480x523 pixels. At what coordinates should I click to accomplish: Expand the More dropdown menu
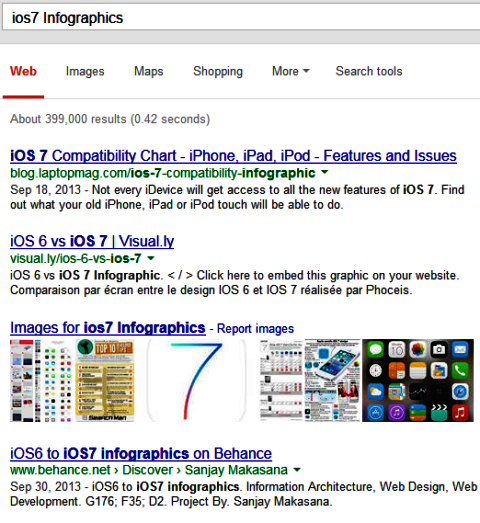pos(291,71)
